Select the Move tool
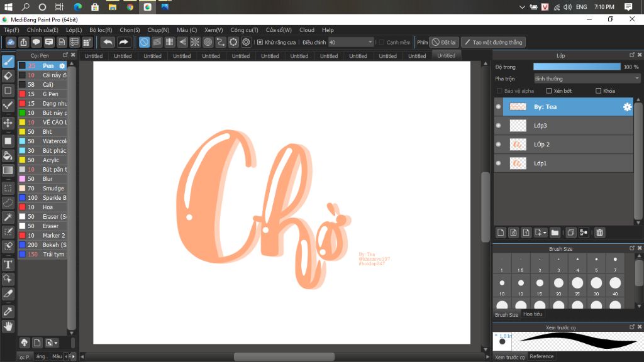Screen dimensions: 644x362 (x=8, y=123)
